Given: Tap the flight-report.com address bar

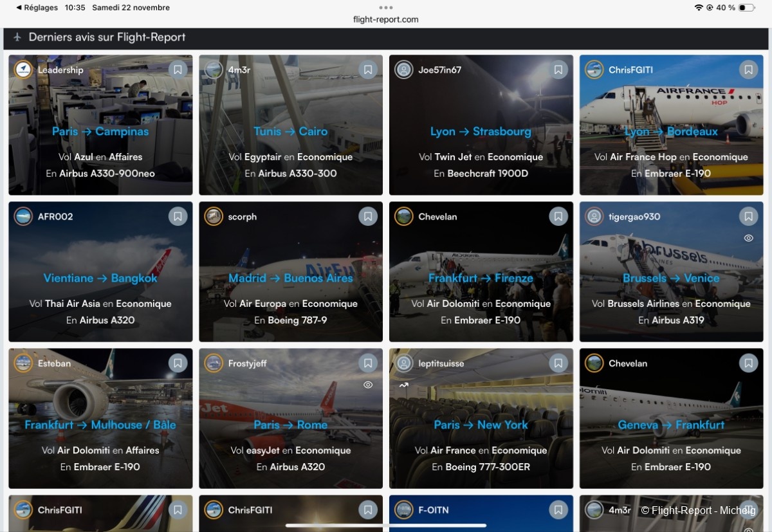Looking at the screenshot, I should (386, 19).
